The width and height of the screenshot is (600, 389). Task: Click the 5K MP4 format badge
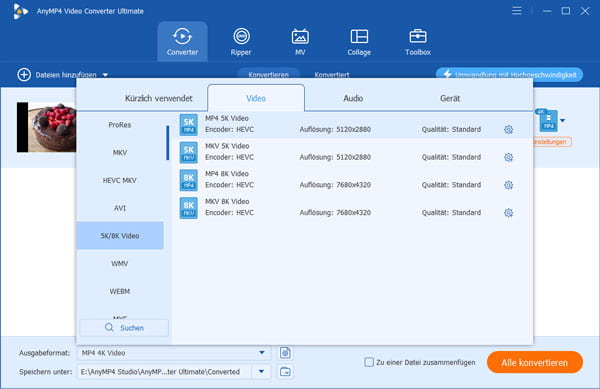click(189, 125)
